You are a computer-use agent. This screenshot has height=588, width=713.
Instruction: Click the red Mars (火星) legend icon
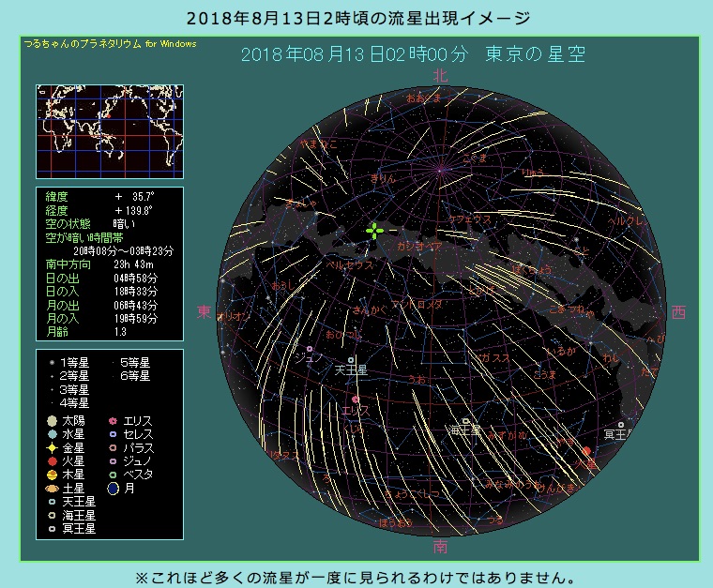pyautogui.click(x=53, y=461)
